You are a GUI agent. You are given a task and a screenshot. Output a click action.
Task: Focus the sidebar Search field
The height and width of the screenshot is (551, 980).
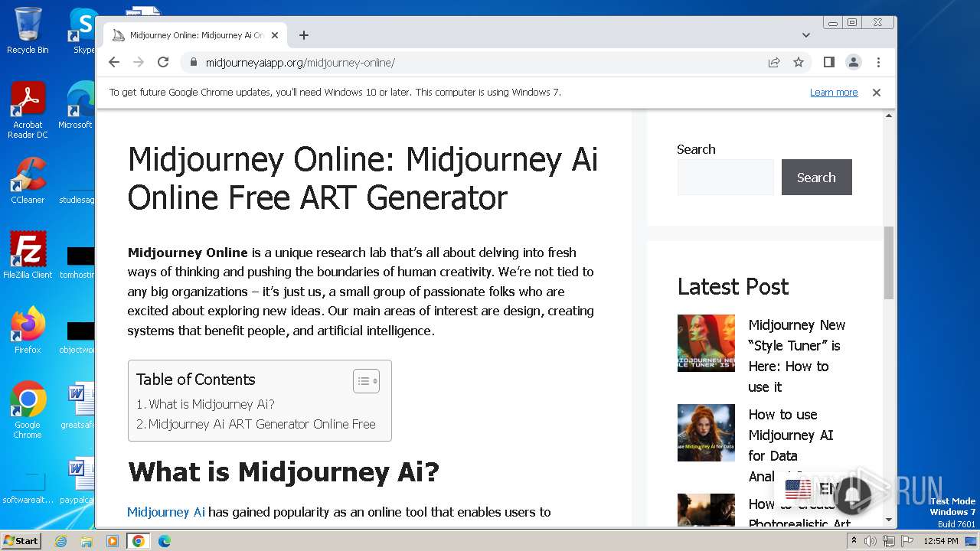726,177
